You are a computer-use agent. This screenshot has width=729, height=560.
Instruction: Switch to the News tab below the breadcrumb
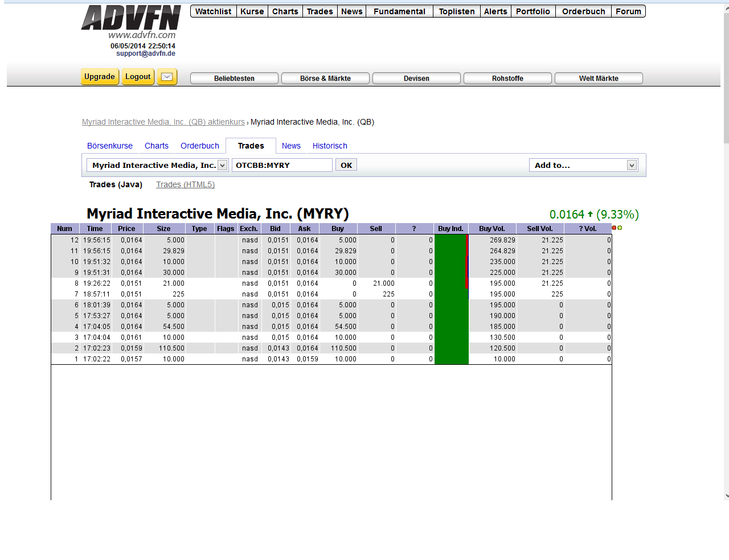(x=291, y=146)
